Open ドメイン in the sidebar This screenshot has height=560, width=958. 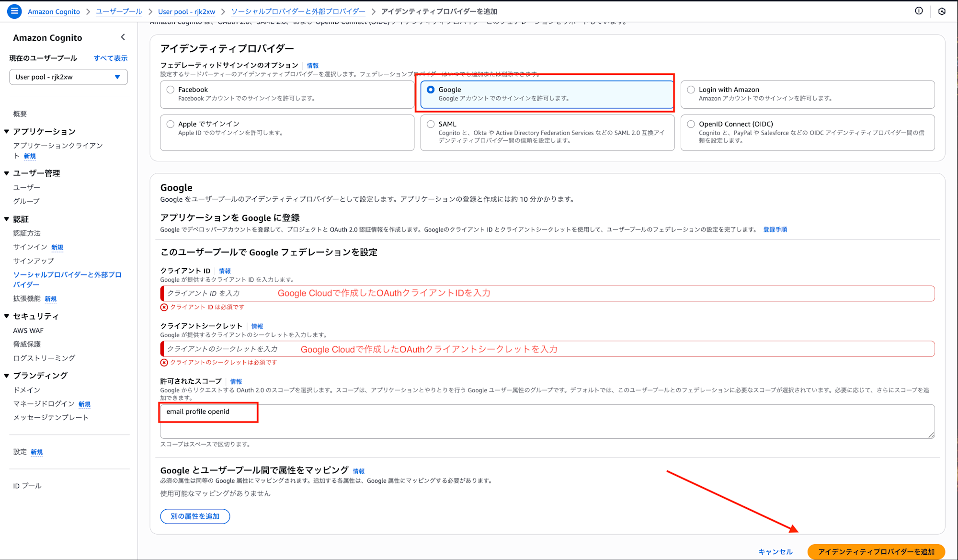(27, 390)
